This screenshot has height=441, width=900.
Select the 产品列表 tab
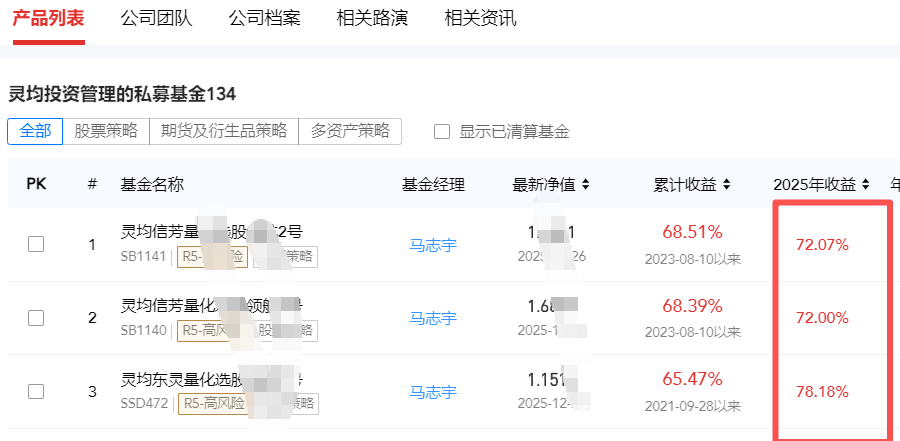click(48, 19)
